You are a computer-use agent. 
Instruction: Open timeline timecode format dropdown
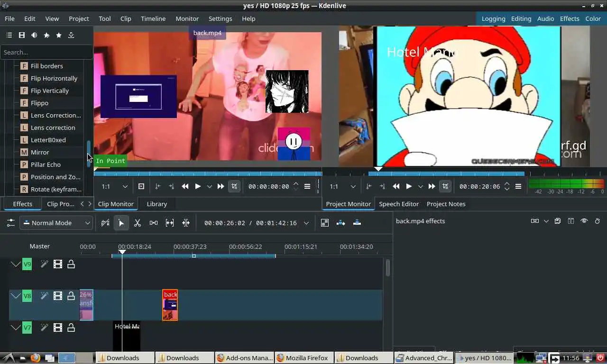pos(306,223)
